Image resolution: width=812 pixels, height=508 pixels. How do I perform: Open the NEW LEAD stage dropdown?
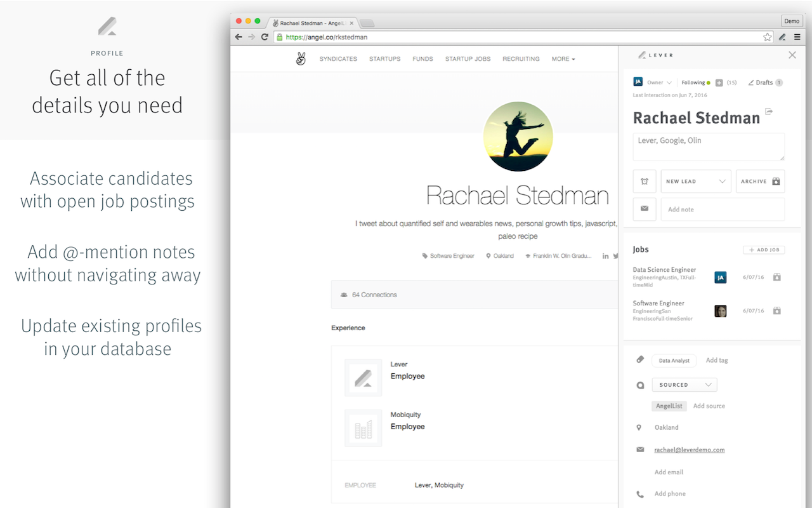[696, 181]
